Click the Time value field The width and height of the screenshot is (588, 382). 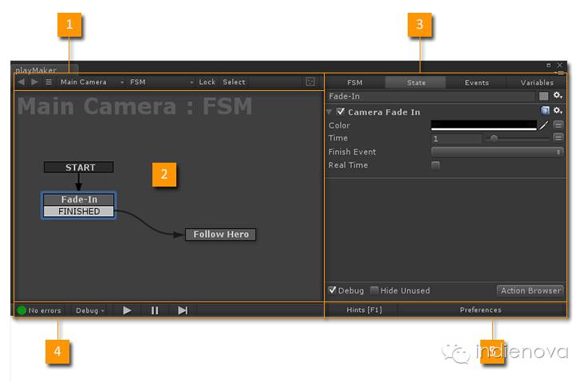coord(456,139)
